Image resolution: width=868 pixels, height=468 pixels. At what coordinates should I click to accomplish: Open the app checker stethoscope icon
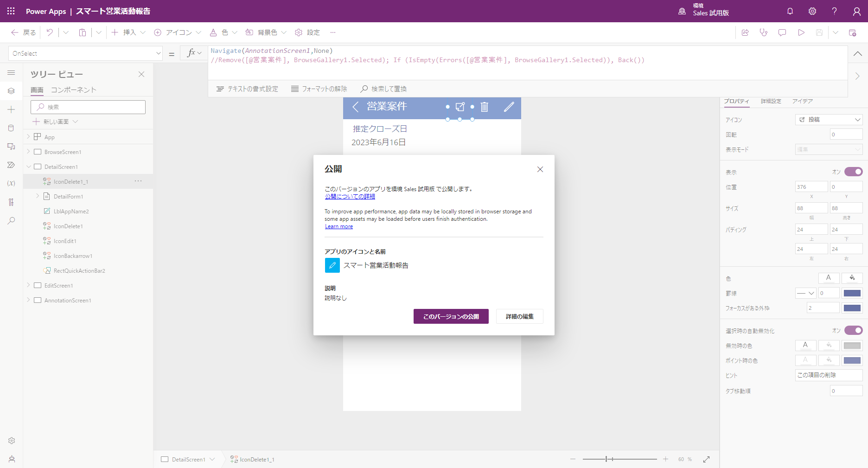point(764,32)
